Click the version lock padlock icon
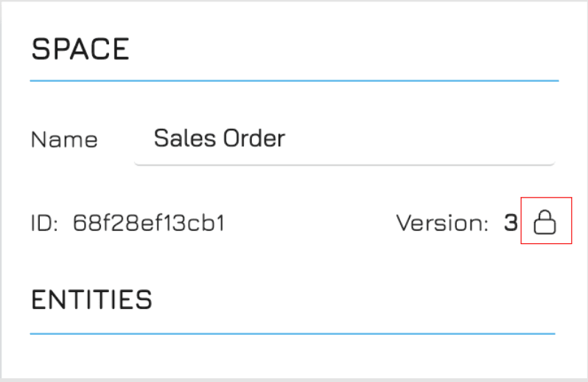The height and width of the screenshot is (382, 588). 545,222
